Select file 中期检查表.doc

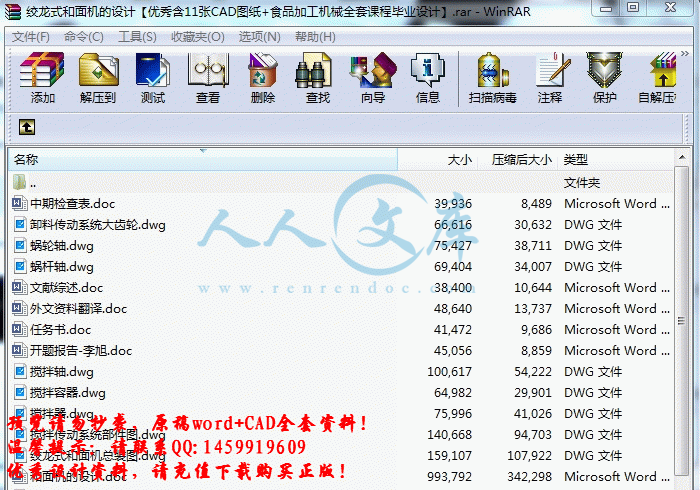[73, 204]
